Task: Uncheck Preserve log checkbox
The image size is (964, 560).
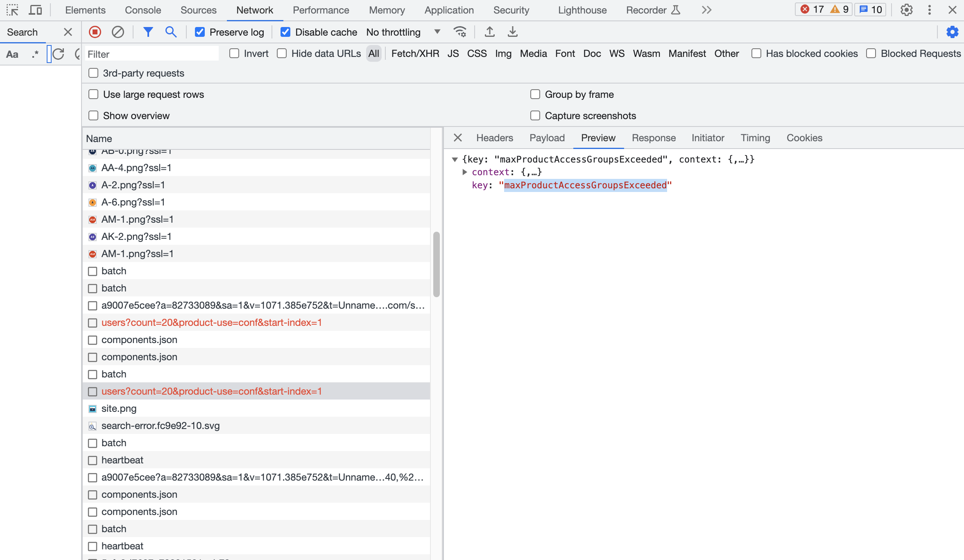Action: pyautogui.click(x=200, y=32)
